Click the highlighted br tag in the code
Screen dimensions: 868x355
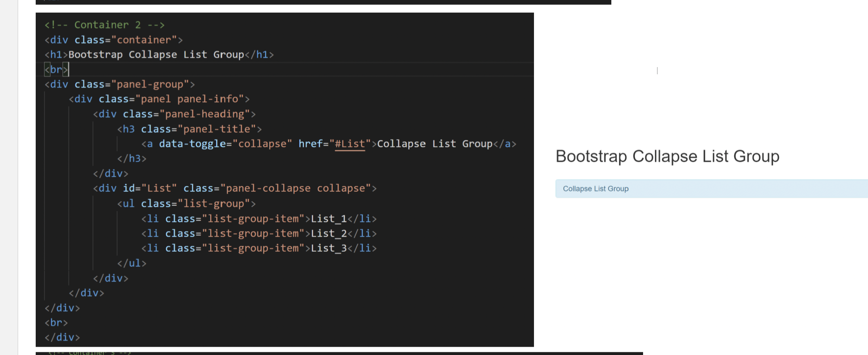56,69
